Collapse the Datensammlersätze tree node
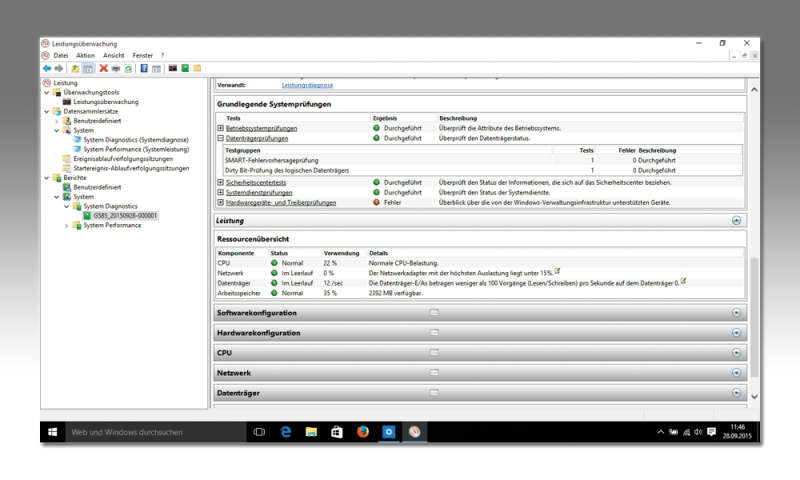This screenshot has width=800, height=480. coord(47,111)
